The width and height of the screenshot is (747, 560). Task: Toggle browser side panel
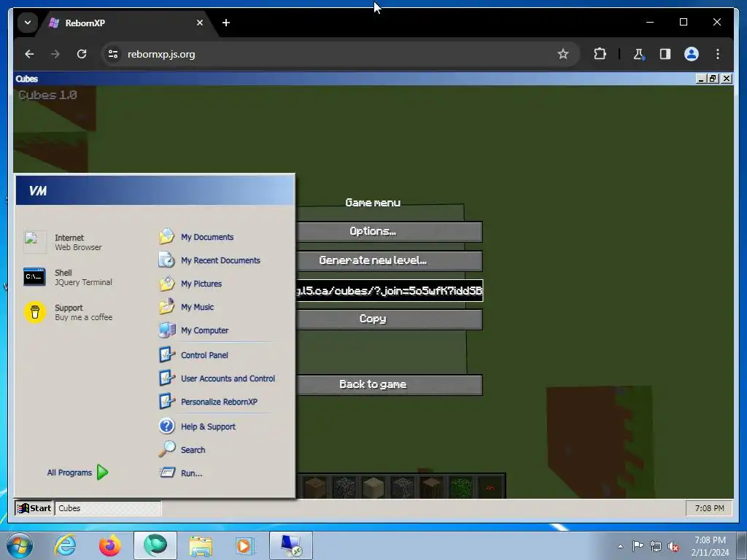665,54
